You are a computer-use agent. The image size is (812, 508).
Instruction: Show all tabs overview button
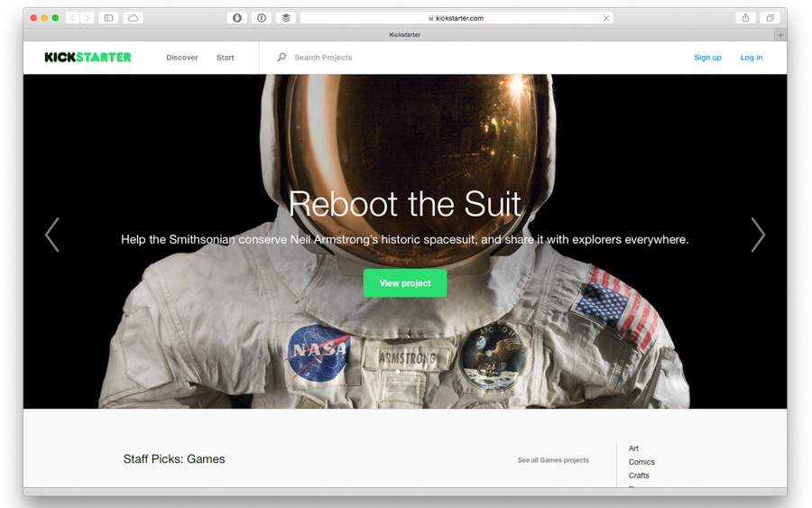770,18
